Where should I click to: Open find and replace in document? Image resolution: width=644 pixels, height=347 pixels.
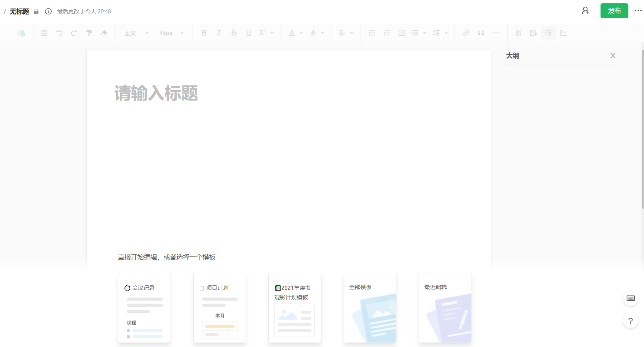click(x=519, y=33)
